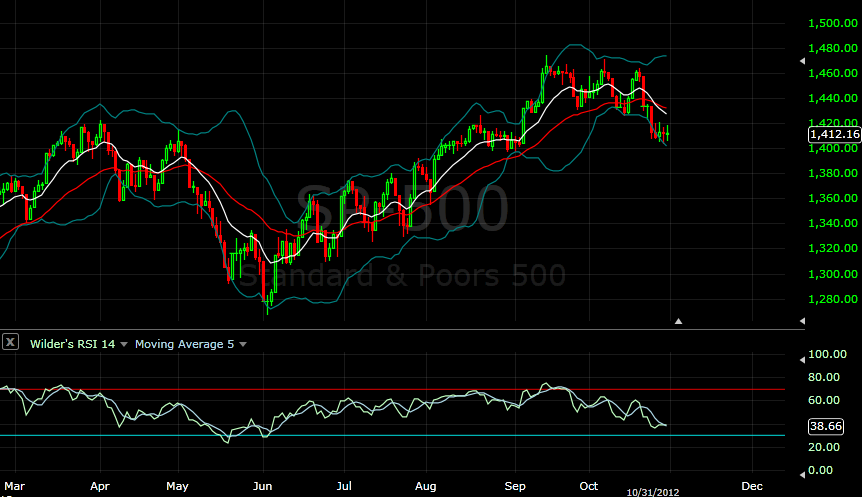Click the left arrow beside the 100.00 RSI label
The width and height of the screenshot is (862, 497).
point(802,360)
